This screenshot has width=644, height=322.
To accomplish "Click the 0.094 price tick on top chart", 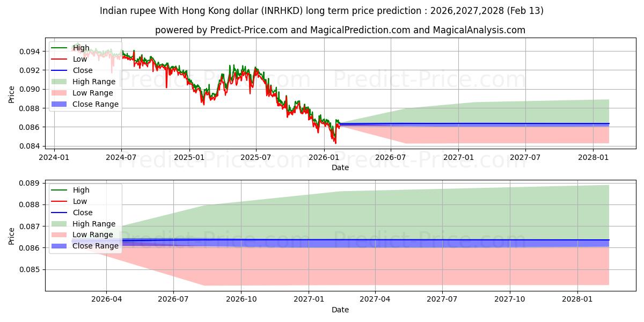I will point(31,52).
